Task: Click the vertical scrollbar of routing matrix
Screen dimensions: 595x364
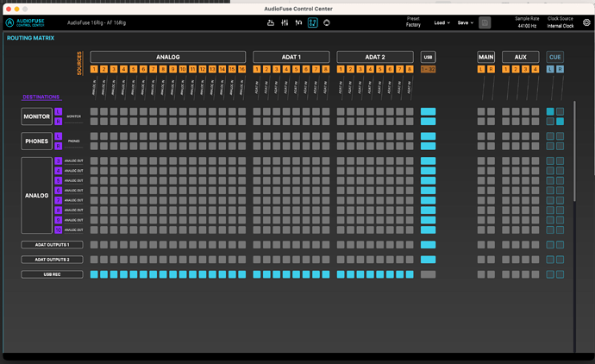Action: click(x=574, y=151)
